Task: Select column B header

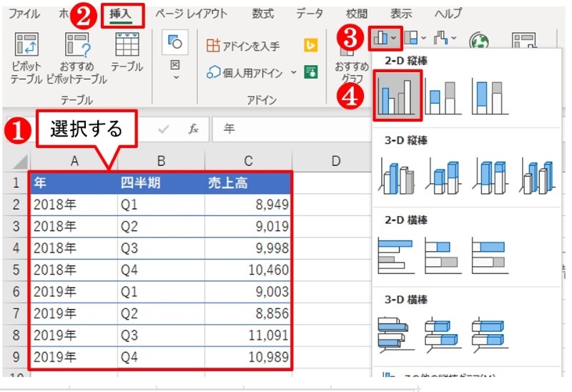Action: (x=161, y=161)
